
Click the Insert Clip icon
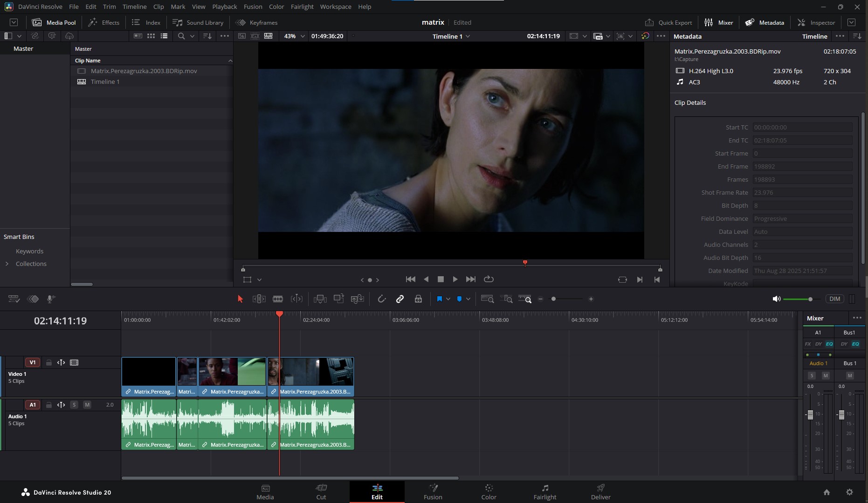tap(320, 299)
